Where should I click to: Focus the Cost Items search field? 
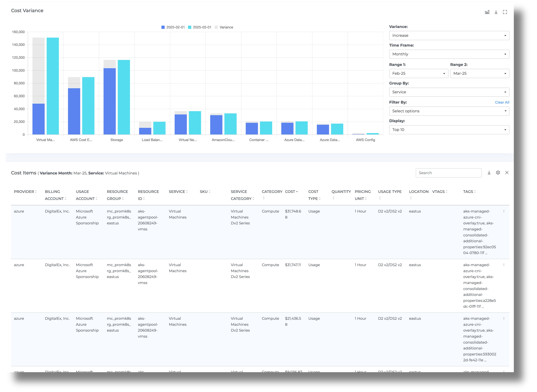pos(448,173)
